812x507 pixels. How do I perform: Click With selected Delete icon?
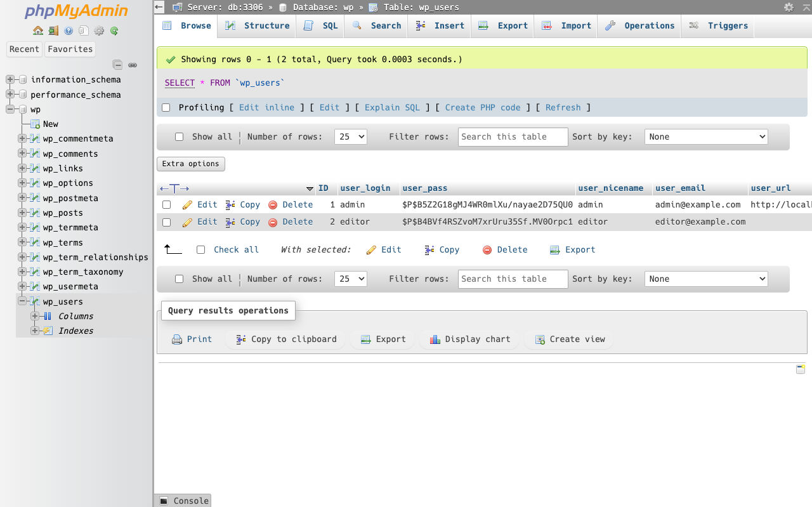(487, 250)
